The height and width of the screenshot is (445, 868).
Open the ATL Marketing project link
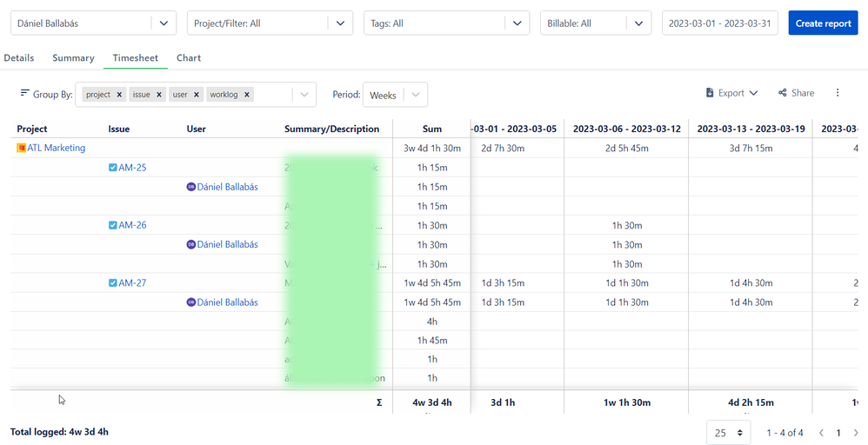click(56, 148)
